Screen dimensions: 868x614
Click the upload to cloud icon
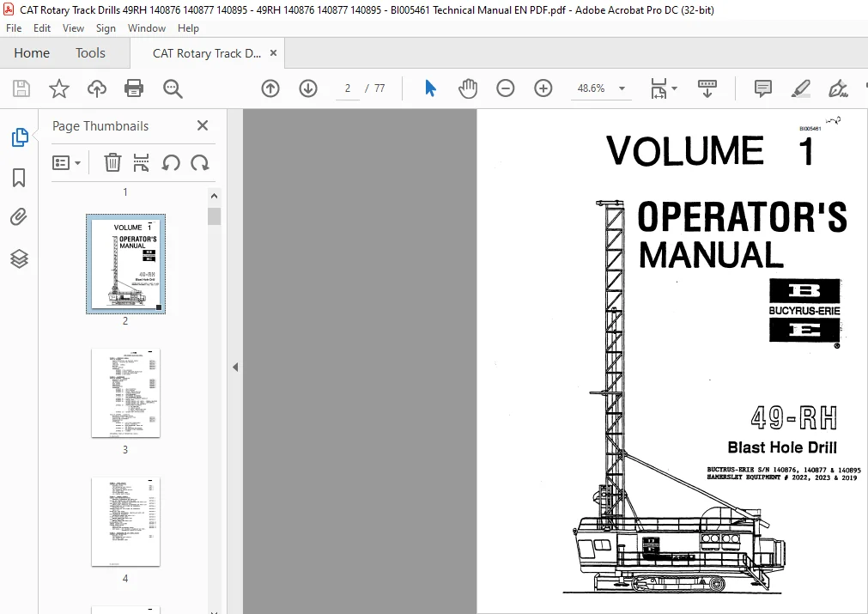coord(97,88)
